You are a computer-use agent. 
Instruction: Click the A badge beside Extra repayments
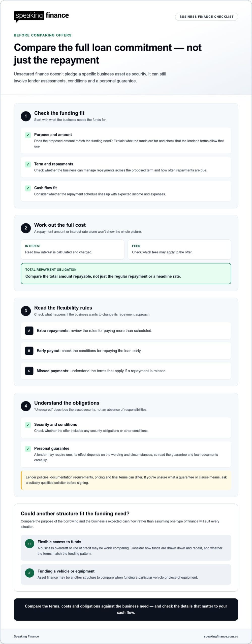point(29,331)
